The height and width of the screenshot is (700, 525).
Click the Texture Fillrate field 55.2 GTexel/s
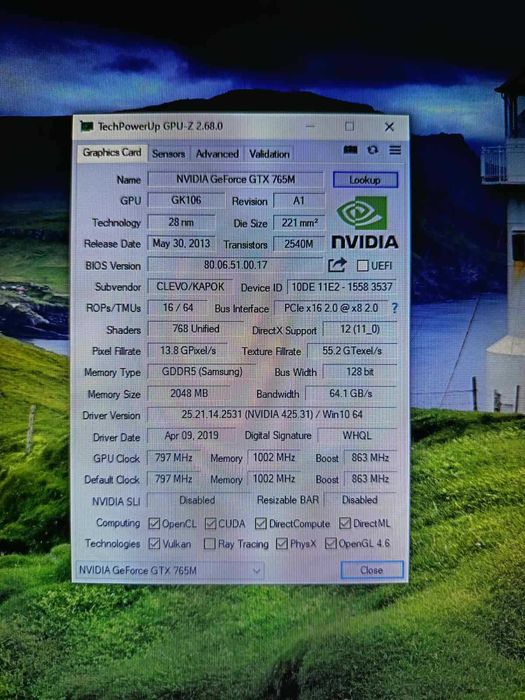click(x=352, y=351)
